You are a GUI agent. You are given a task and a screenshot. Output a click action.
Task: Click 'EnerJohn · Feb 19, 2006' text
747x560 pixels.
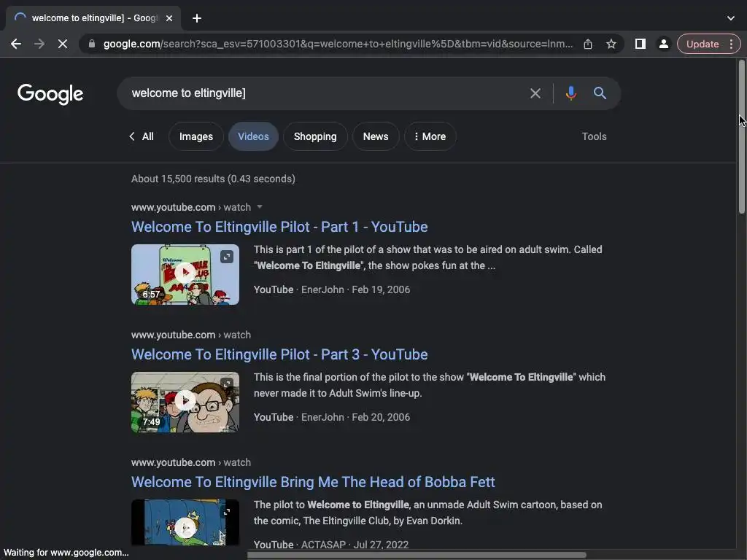click(355, 289)
